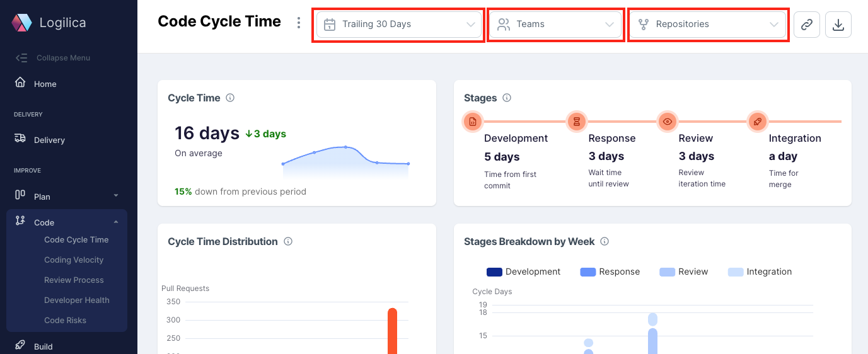This screenshot has height=354, width=868.
Task: Open the Trailing 30 Days date dropdown
Action: click(398, 25)
